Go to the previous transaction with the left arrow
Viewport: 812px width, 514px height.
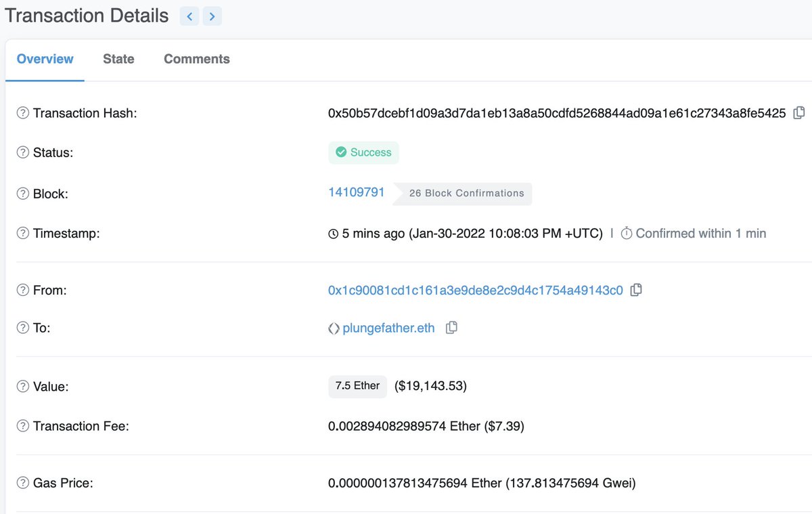pyautogui.click(x=189, y=16)
